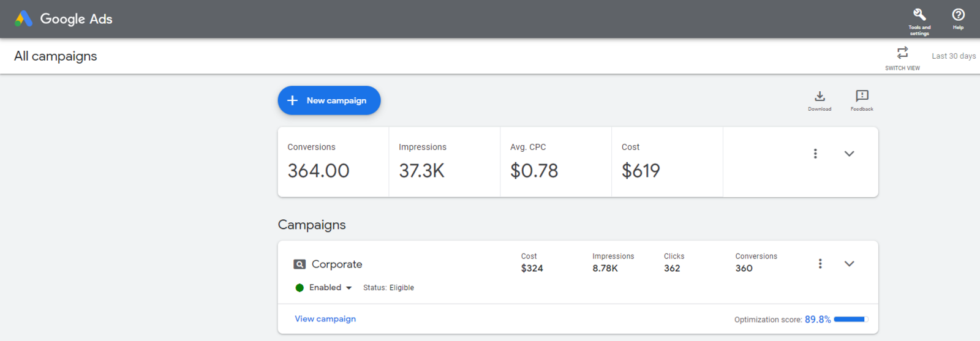Click the 89.8% optimization score
Viewport: 980px width, 341px height.
click(x=818, y=320)
